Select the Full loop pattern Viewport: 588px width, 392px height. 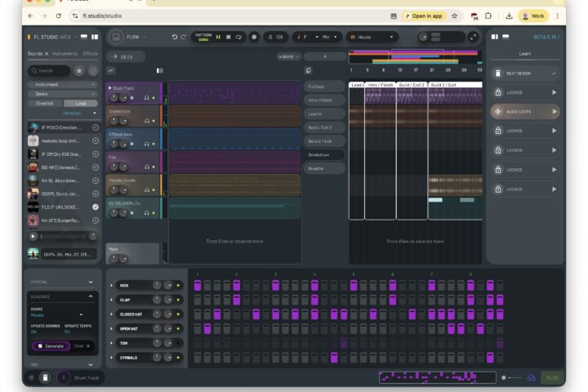pos(324,87)
